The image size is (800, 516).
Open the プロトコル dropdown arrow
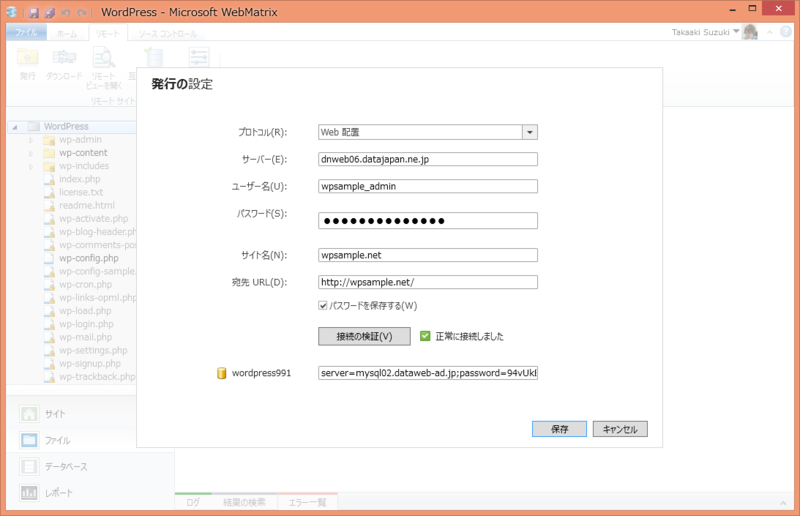[530, 132]
